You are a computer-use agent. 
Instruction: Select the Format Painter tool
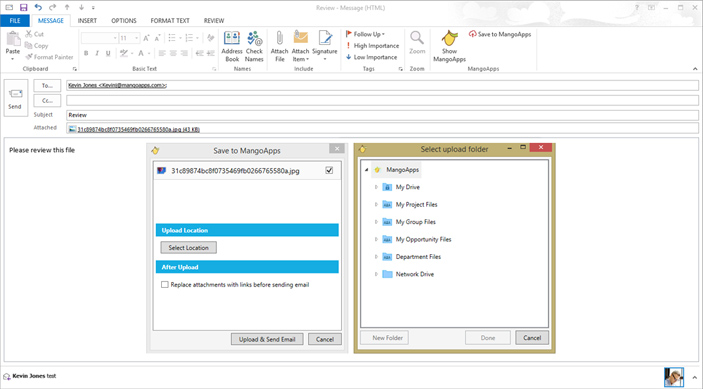click(49, 57)
